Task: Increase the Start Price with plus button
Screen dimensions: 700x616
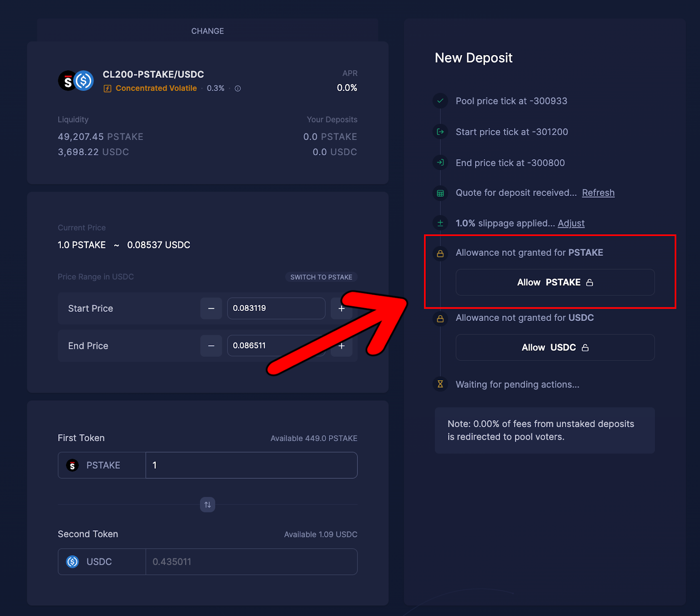Action: pyautogui.click(x=342, y=309)
